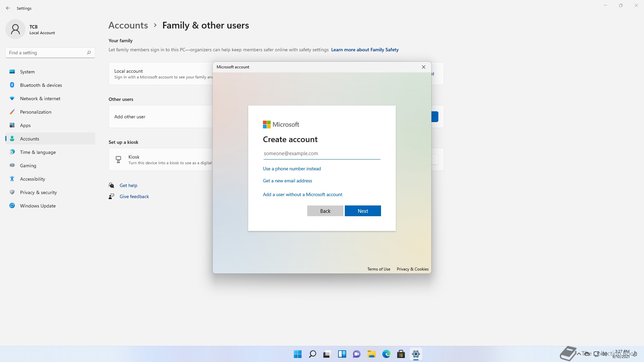Close the Microsoft account dialog

424,67
